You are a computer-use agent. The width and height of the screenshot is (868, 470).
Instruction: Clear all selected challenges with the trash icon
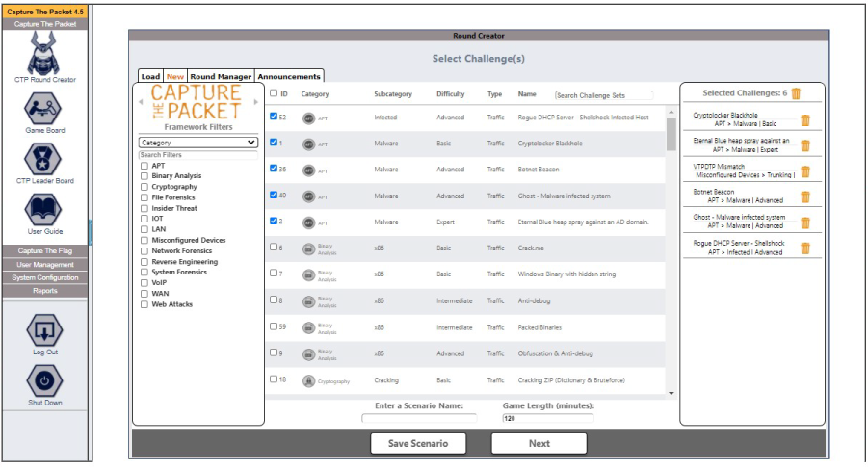(x=796, y=93)
